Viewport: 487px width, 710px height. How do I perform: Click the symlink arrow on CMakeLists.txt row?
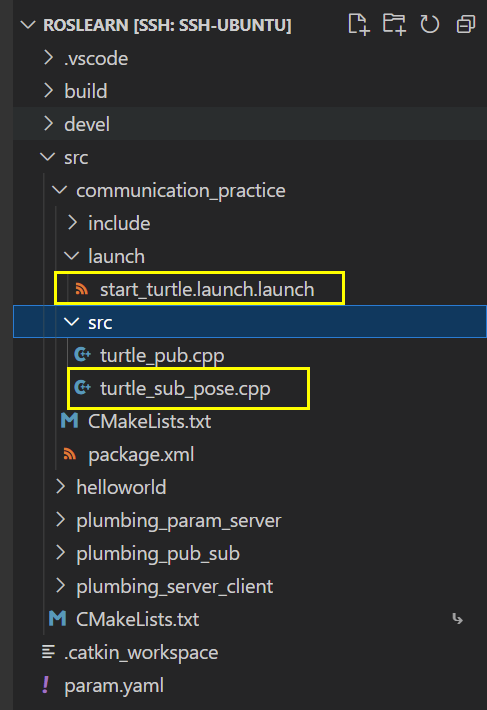pos(458,619)
